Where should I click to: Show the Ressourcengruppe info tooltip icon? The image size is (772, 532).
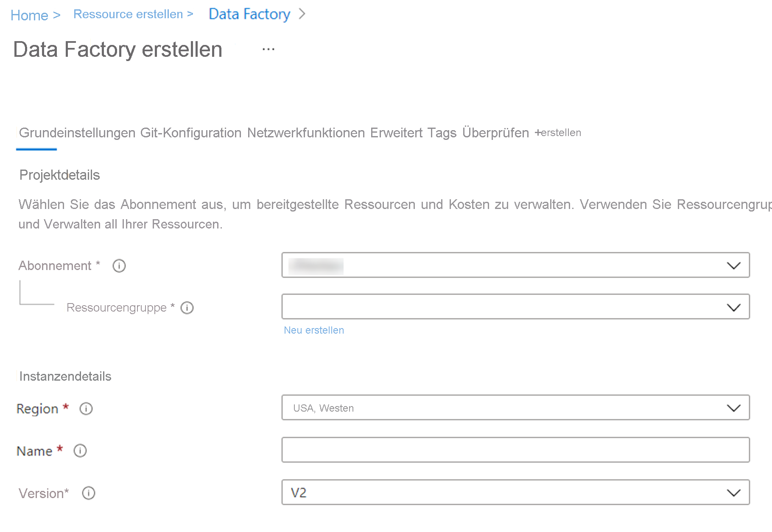tap(187, 307)
